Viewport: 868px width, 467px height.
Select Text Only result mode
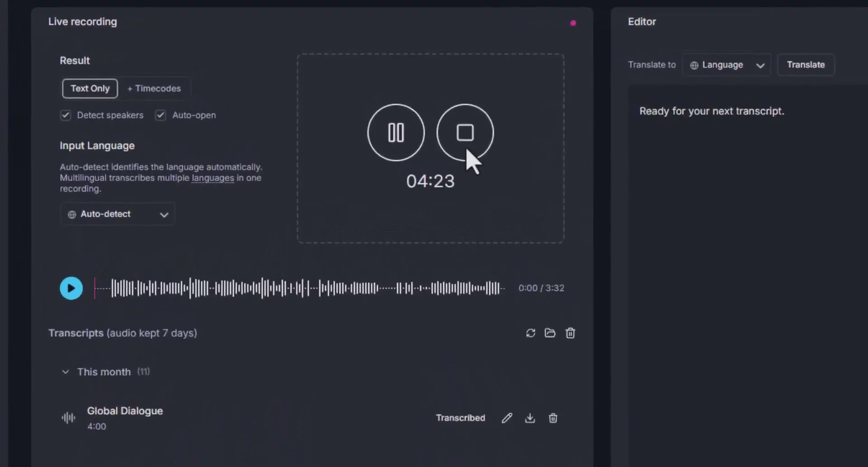[x=90, y=89]
